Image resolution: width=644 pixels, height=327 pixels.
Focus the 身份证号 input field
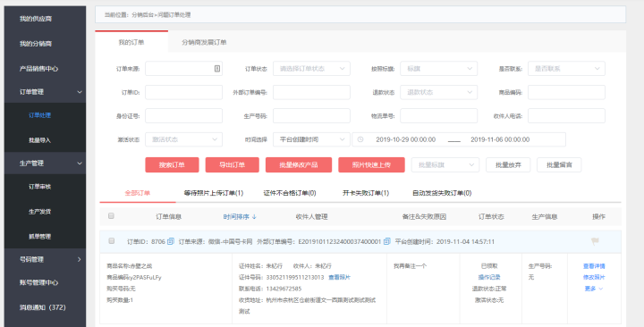(x=183, y=116)
